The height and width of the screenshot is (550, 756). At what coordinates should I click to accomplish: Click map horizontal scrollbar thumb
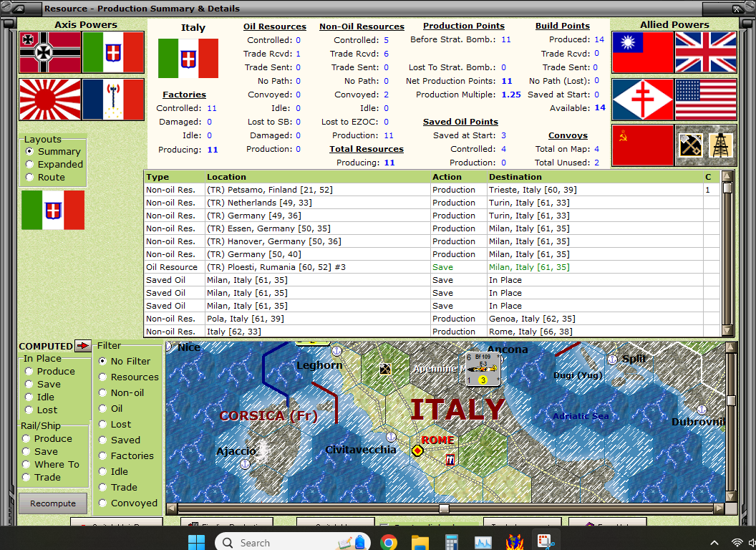pyautogui.click(x=444, y=508)
